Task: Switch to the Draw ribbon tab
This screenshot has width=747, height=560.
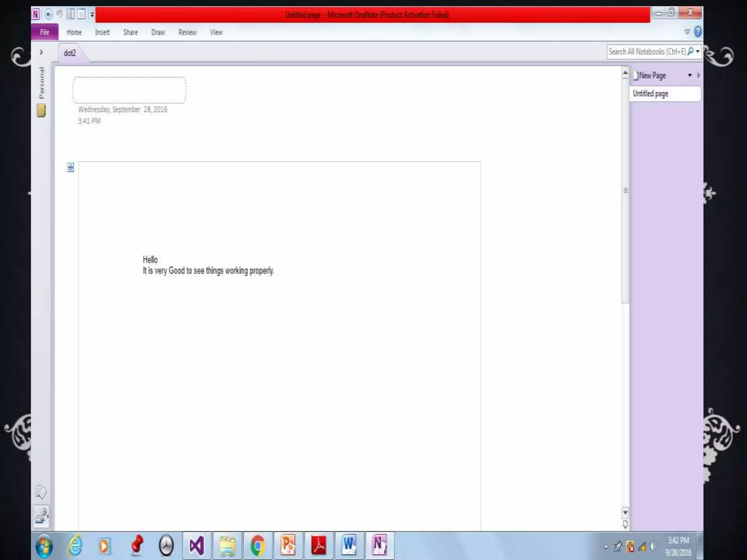Action: click(x=158, y=32)
